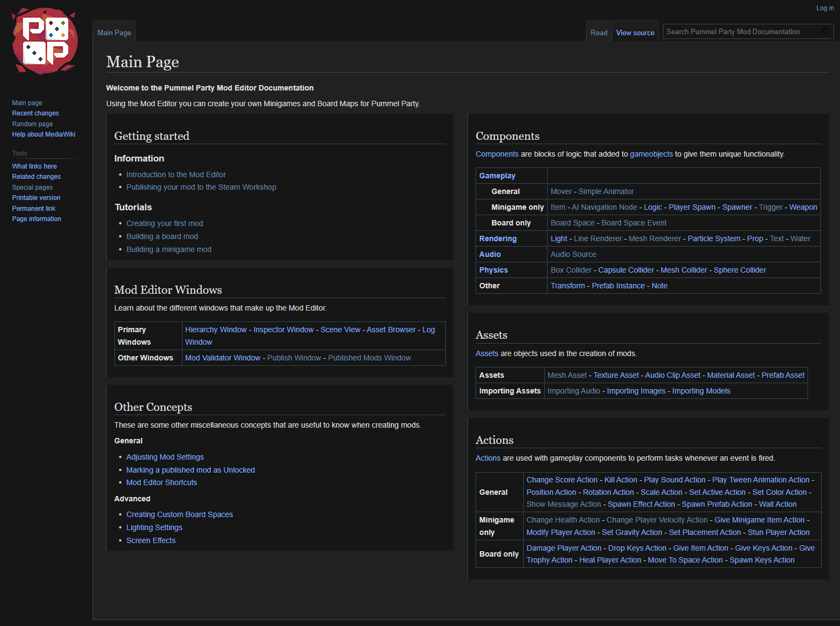
Task: Open Publishing your mod to Steam Workshop
Action: pyautogui.click(x=201, y=187)
